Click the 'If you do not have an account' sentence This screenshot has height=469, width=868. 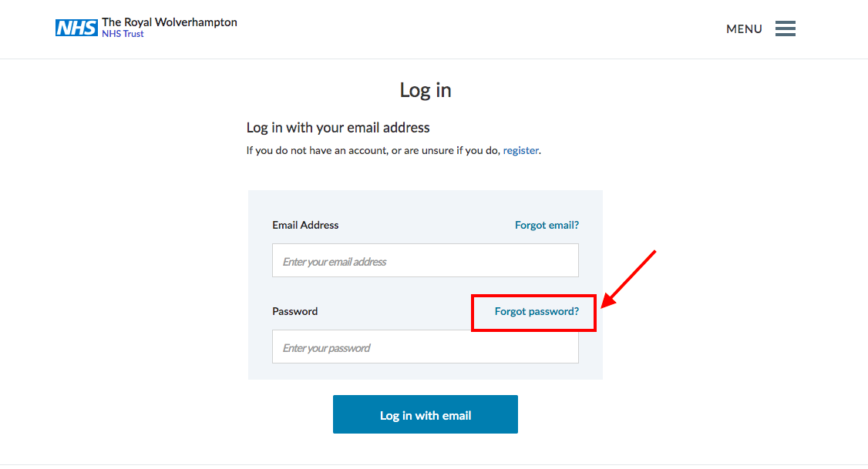[x=393, y=150]
